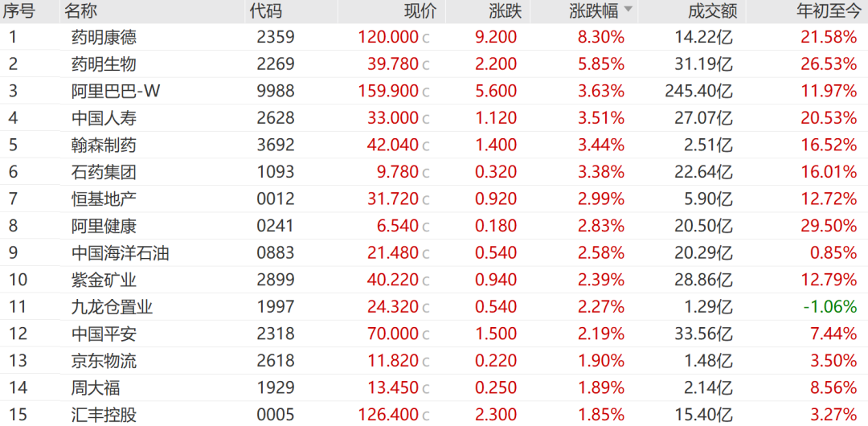
Task: Click stock code 2318 for 中国平安
Action: (x=276, y=334)
